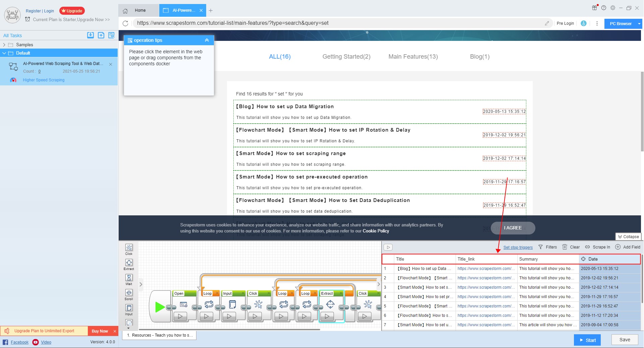Edit the URL with pencil icon
The width and height of the screenshot is (644, 348).
[x=547, y=23]
